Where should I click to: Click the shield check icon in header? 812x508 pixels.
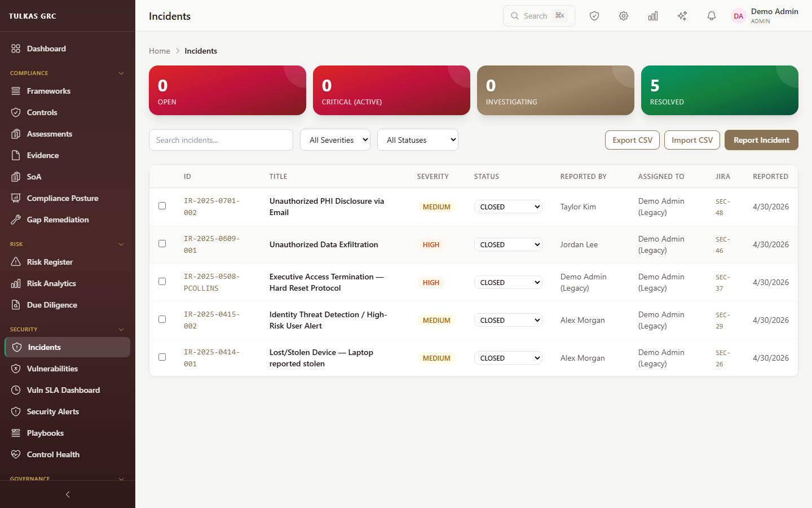594,16
